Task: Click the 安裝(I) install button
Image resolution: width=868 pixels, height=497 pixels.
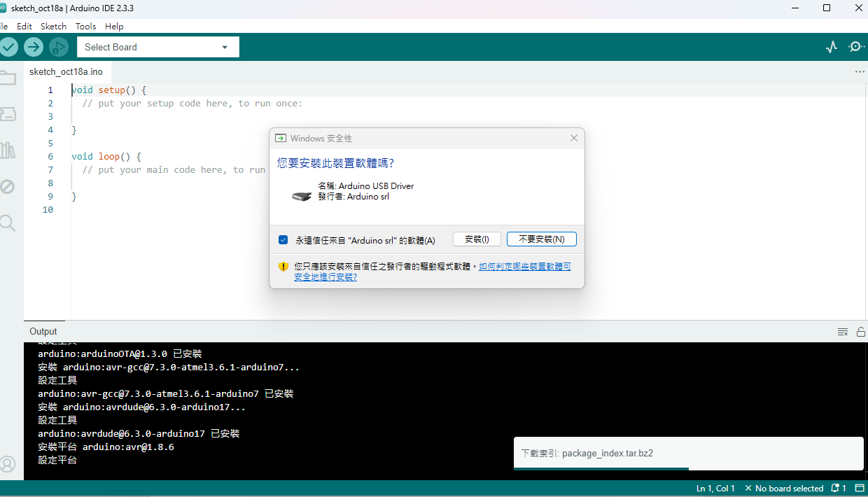Action: pos(477,239)
